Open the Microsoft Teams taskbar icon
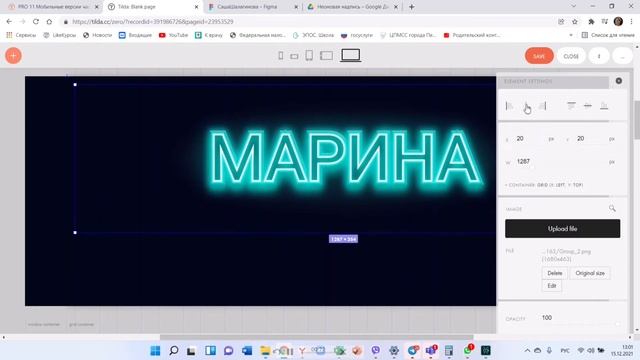Viewport: 640px width, 360px height. 431,351
